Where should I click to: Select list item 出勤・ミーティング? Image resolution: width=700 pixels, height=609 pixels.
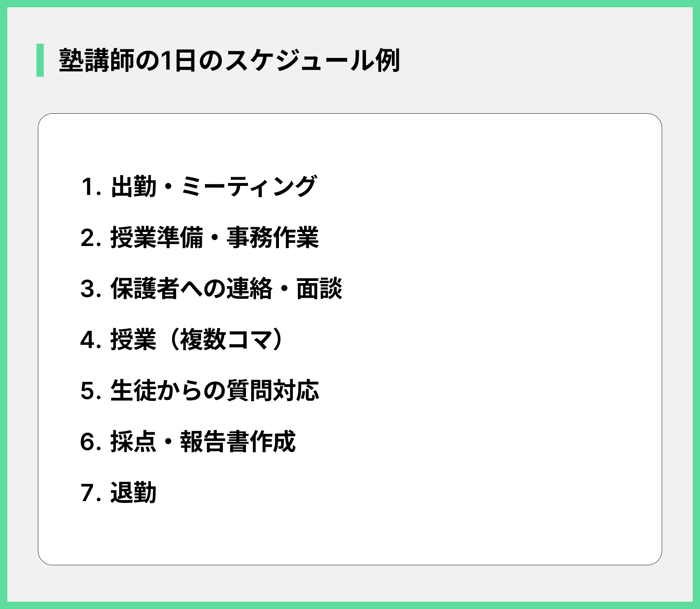click(x=214, y=187)
